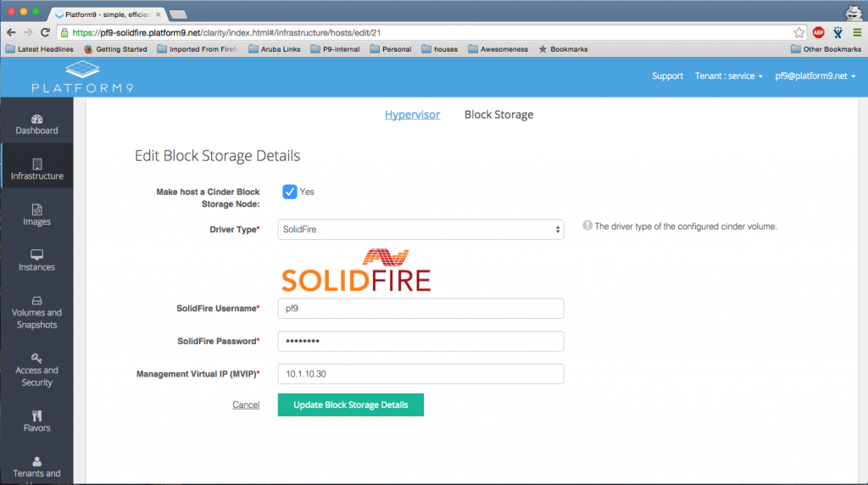Click Update Block Storage Details button
Image resolution: width=868 pixels, height=485 pixels.
(x=350, y=405)
